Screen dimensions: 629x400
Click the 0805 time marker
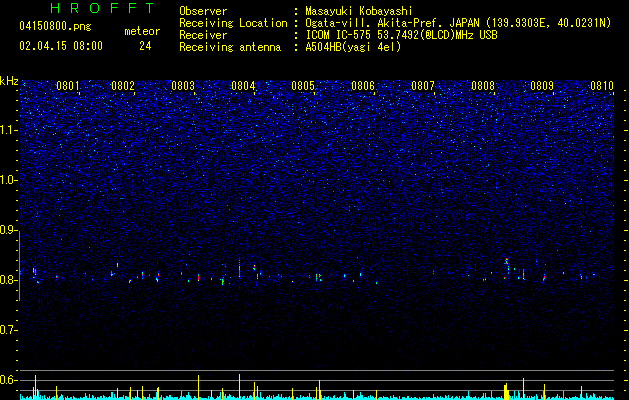click(x=303, y=86)
